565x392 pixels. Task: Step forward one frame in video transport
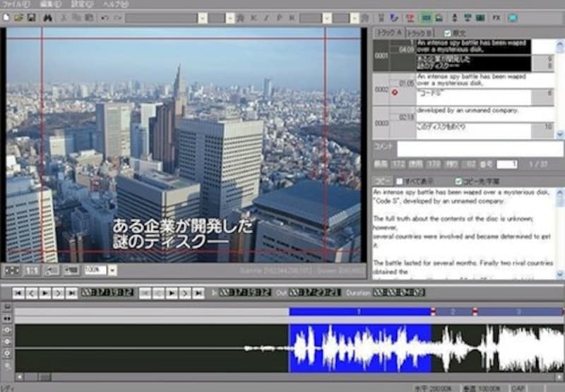pyautogui.click(x=58, y=293)
